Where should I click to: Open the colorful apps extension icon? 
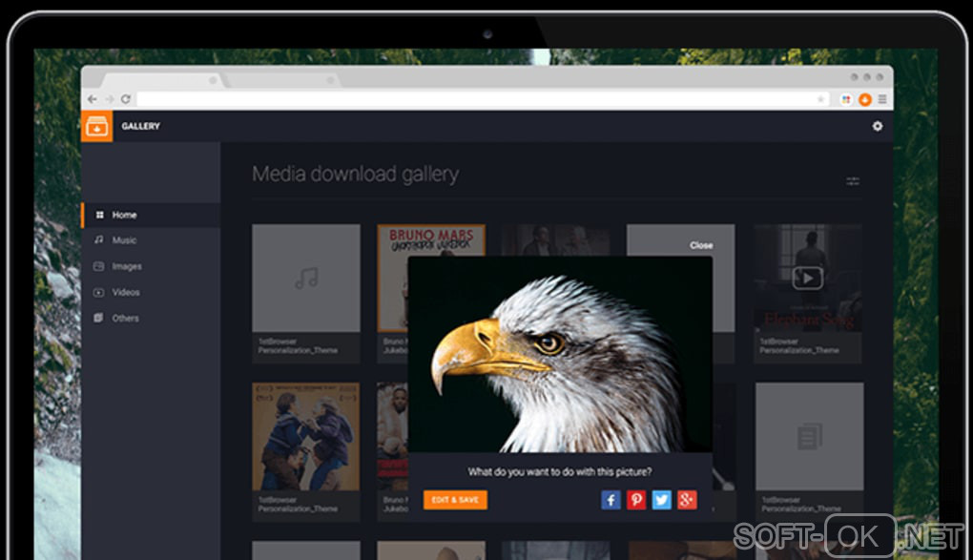point(846,99)
